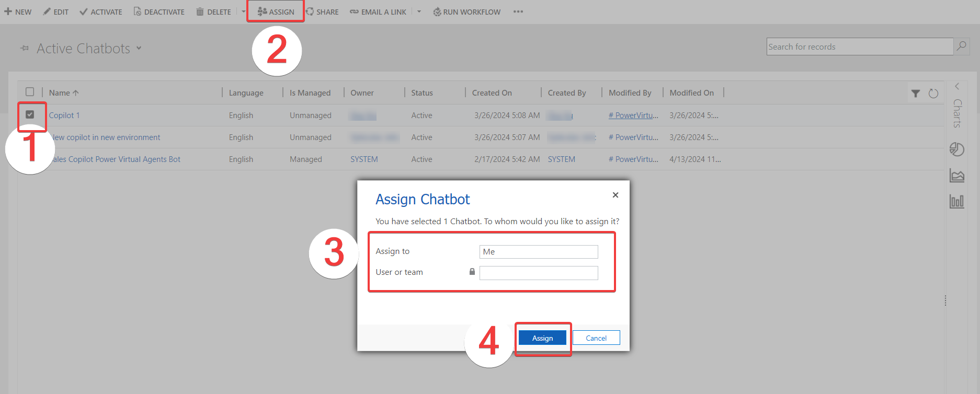Sort by the Name column header
Image resolution: width=980 pixels, height=394 pixels.
[64, 92]
